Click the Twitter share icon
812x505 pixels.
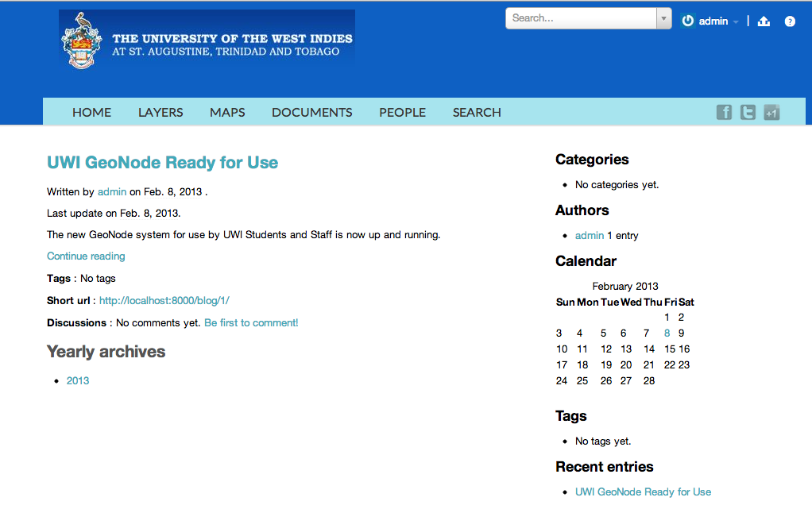pos(748,112)
